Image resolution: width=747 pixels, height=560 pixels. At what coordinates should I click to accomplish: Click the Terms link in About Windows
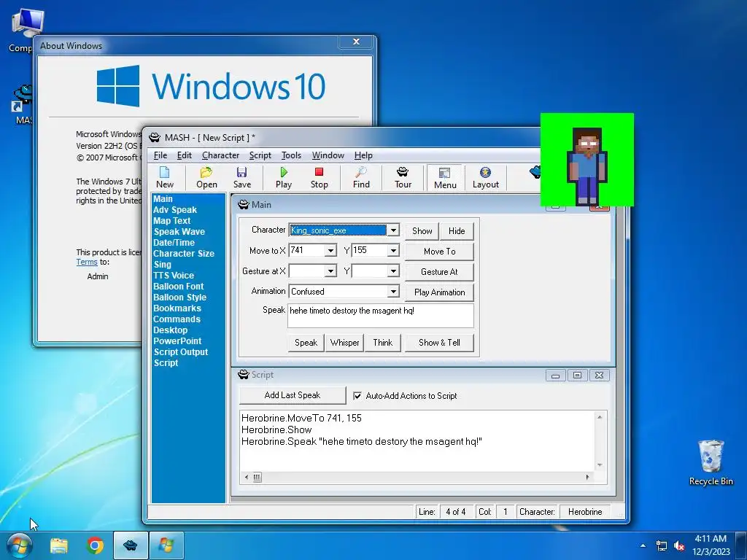coord(87,262)
